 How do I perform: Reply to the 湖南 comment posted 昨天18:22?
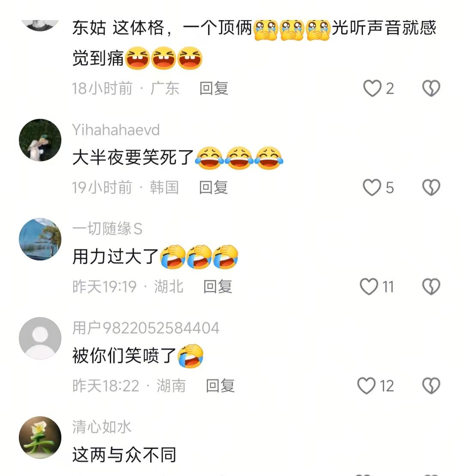click(x=220, y=386)
